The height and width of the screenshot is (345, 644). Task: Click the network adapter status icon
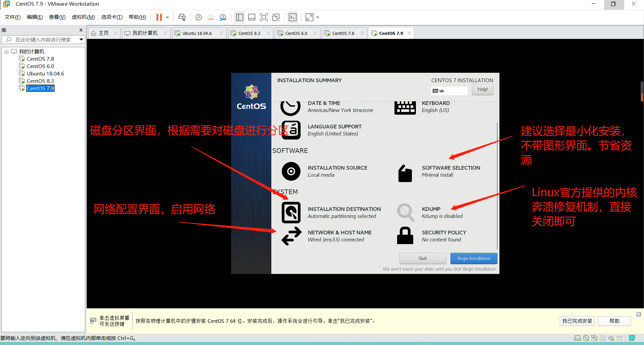tap(594, 338)
